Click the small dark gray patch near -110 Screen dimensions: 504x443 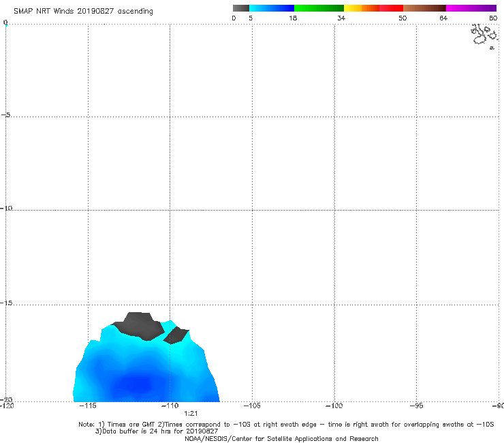[176, 335]
